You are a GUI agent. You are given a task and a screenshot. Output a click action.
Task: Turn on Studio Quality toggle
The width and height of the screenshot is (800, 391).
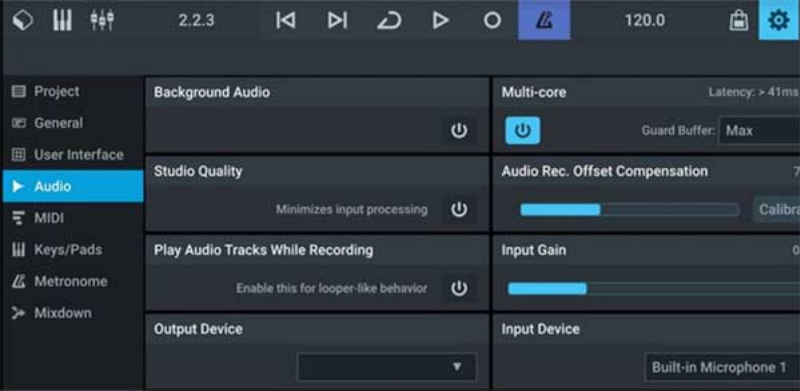(x=459, y=209)
